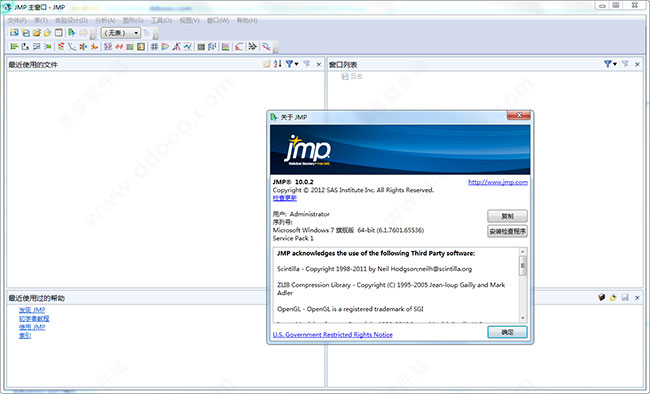Open the http://www.jmp.com link
The width and height of the screenshot is (650, 394).
tap(498, 182)
